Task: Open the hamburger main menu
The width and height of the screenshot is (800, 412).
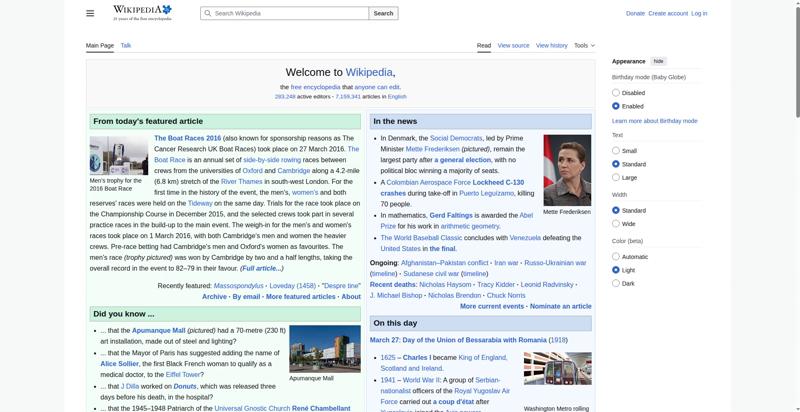Action: tap(90, 13)
